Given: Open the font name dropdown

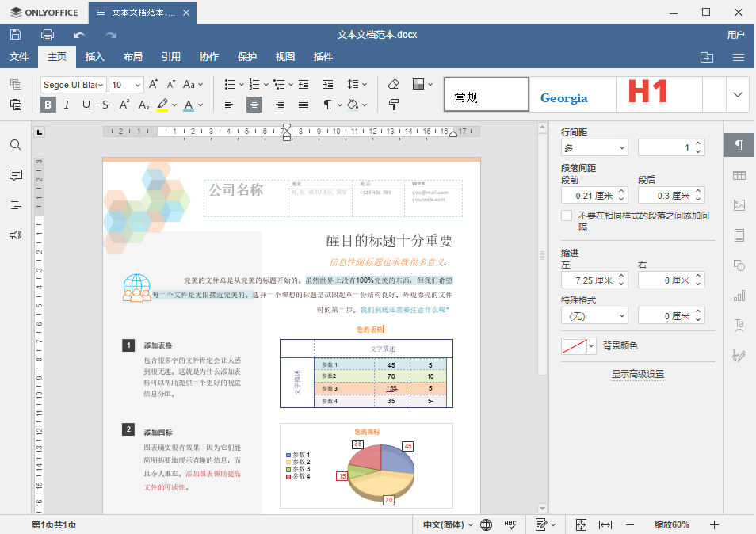Looking at the screenshot, I should (101, 85).
